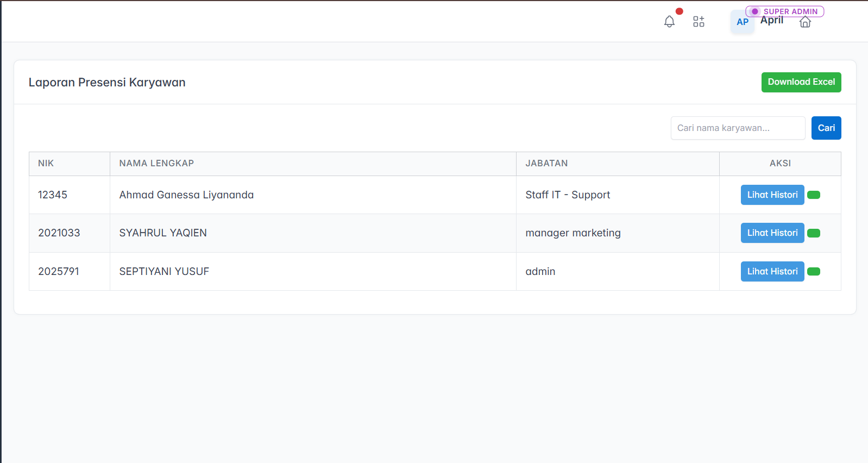Click green button in SYAHRUL YAQIEN row
Image resolution: width=868 pixels, height=463 pixels.
pyautogui.click(x=814, y=233)
